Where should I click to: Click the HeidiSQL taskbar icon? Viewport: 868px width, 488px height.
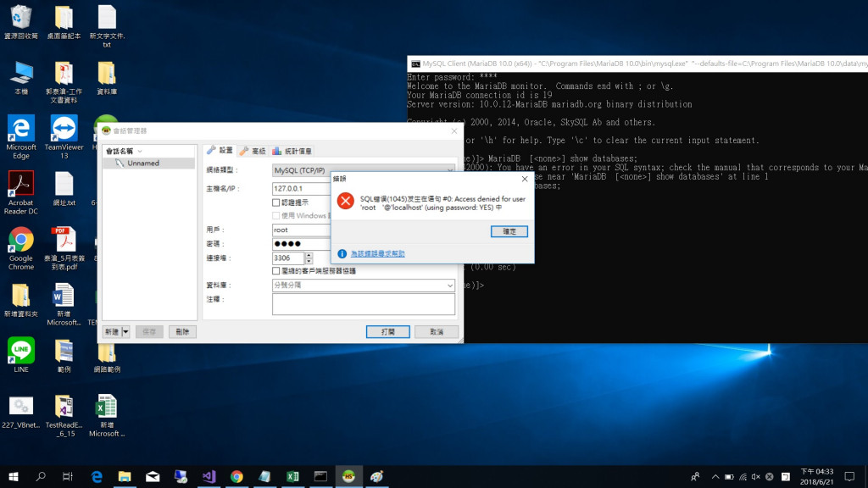coord(348,476)
